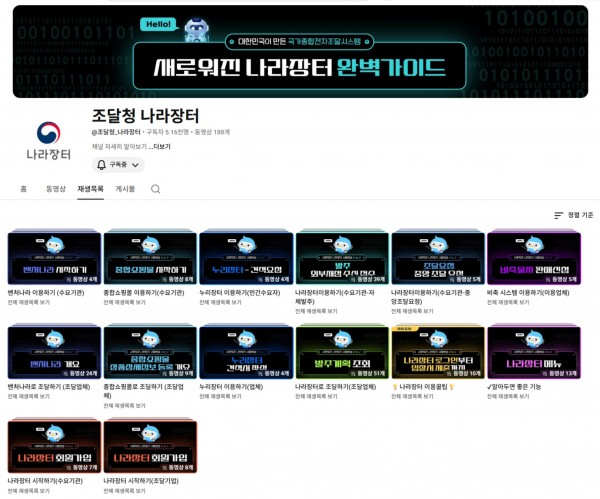
Task: Open the 종합쇼핑몰 상품상세정보 등록 개요 thumbnail
Action: click(150, 352)
